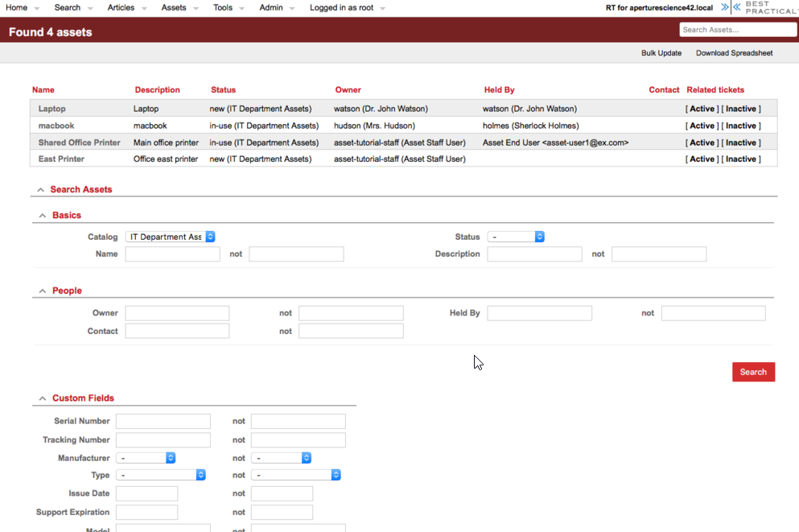Click the Tracking Number input field

pos(163,439)
